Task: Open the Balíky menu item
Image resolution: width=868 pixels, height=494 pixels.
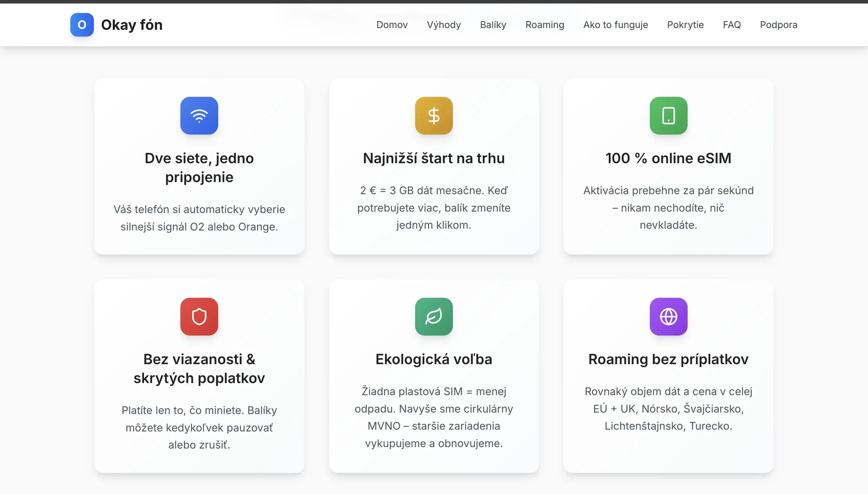Action: coord(493,25)
